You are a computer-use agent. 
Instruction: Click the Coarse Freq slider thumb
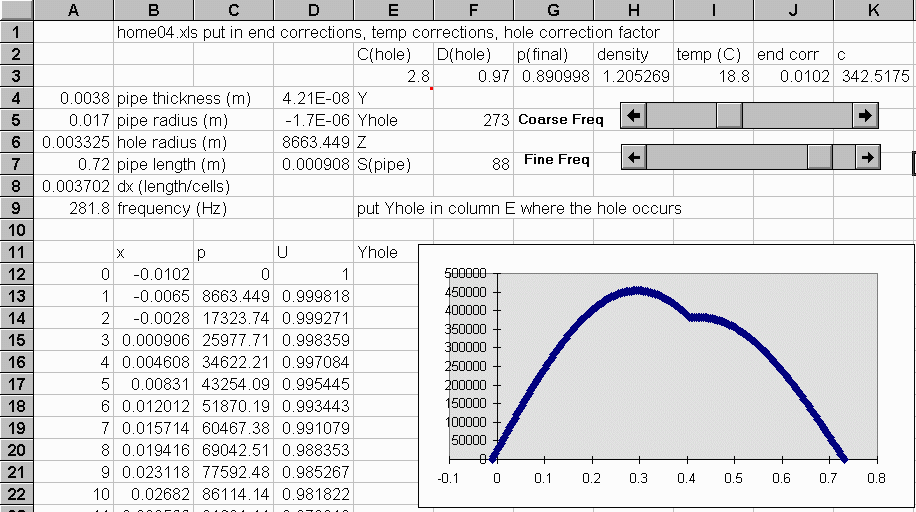[729, 116]
